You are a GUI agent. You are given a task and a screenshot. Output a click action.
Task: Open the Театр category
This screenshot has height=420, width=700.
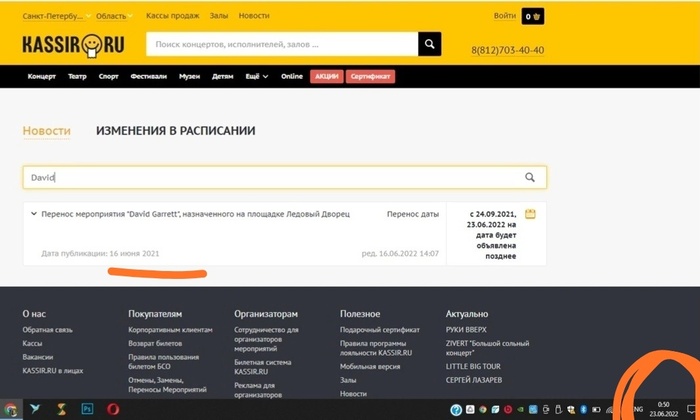click(x=77, y=76)
